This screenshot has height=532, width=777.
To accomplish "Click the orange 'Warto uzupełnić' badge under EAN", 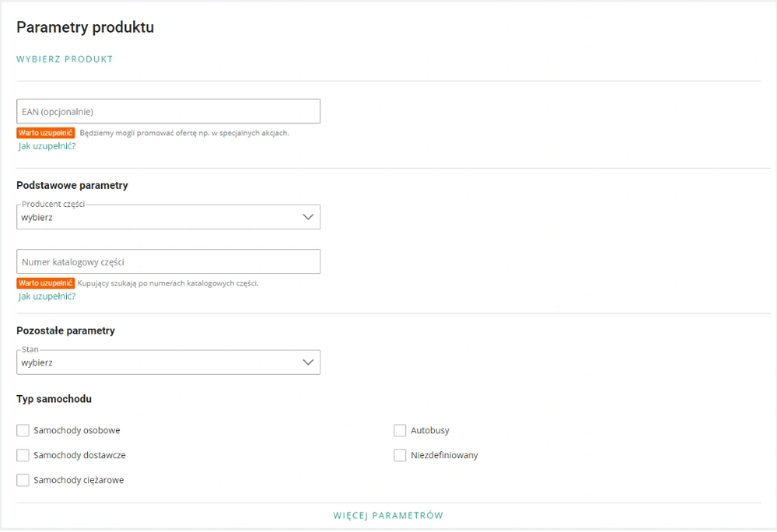I will pos(46,133).
